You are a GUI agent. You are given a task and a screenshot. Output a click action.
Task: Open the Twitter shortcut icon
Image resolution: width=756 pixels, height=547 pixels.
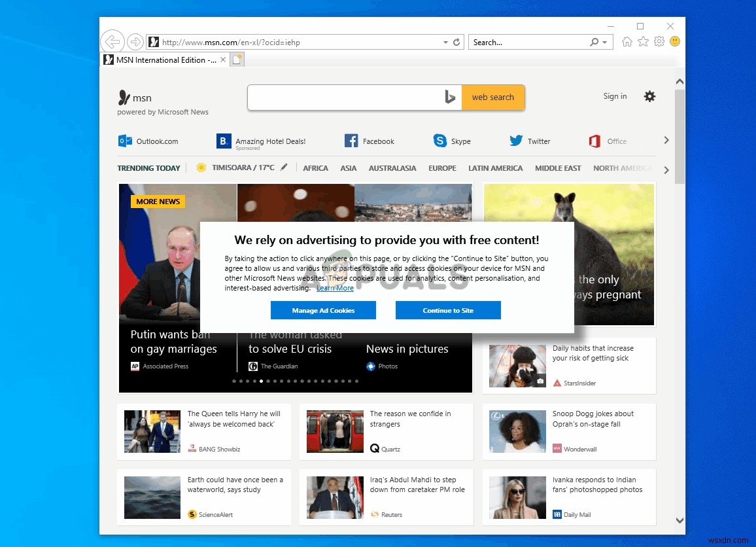pos(515,141)
